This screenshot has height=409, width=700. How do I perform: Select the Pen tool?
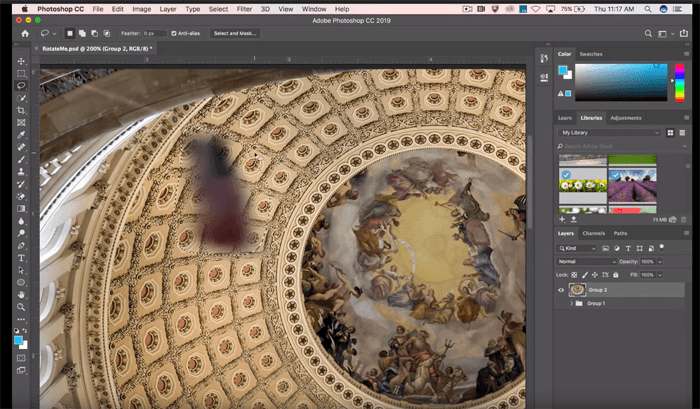point(21,246)
